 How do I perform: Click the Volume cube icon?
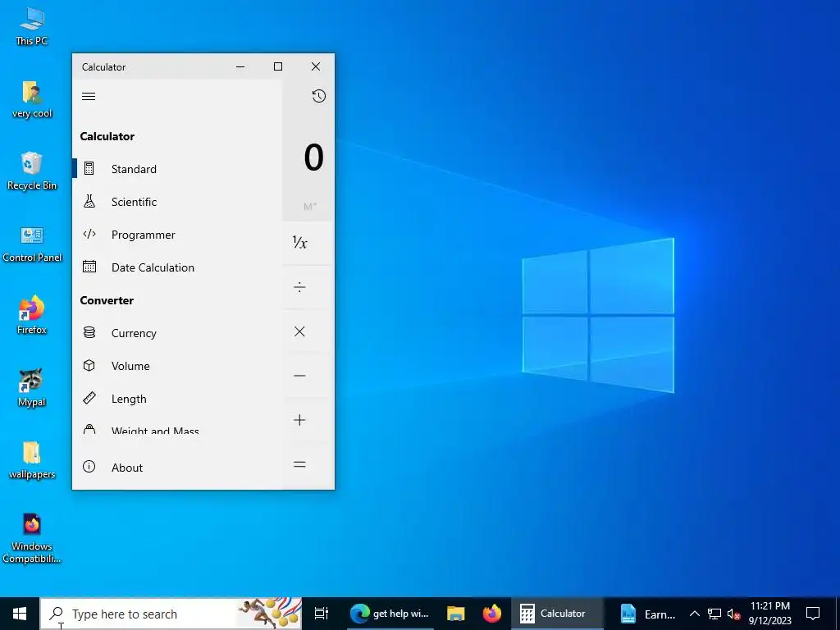89,365
